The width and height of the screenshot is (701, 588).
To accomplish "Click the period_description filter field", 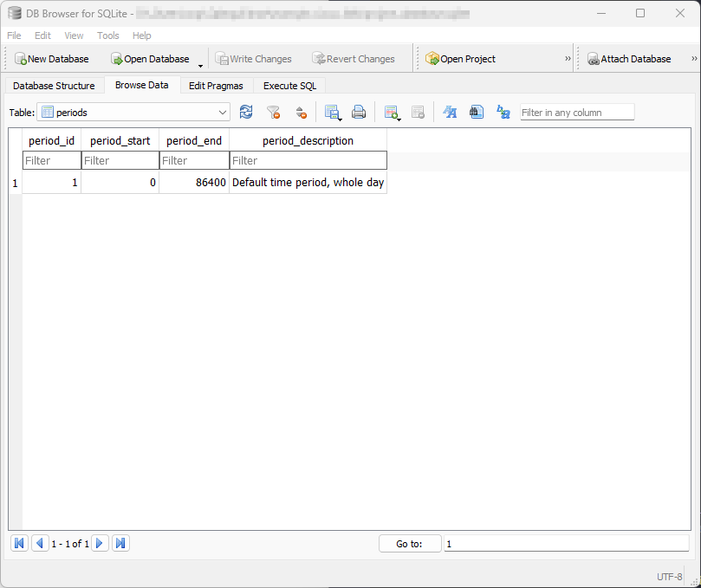I will [308, 161].
